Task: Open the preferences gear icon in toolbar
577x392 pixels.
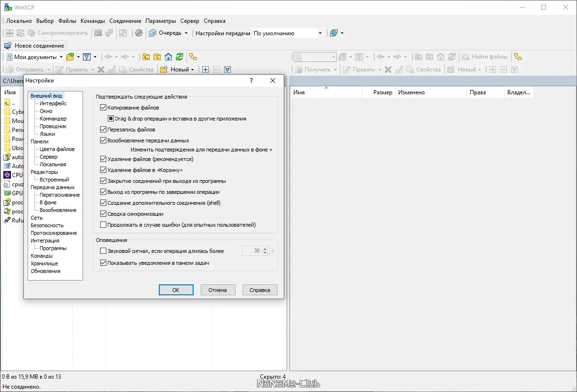Action: 139,33
